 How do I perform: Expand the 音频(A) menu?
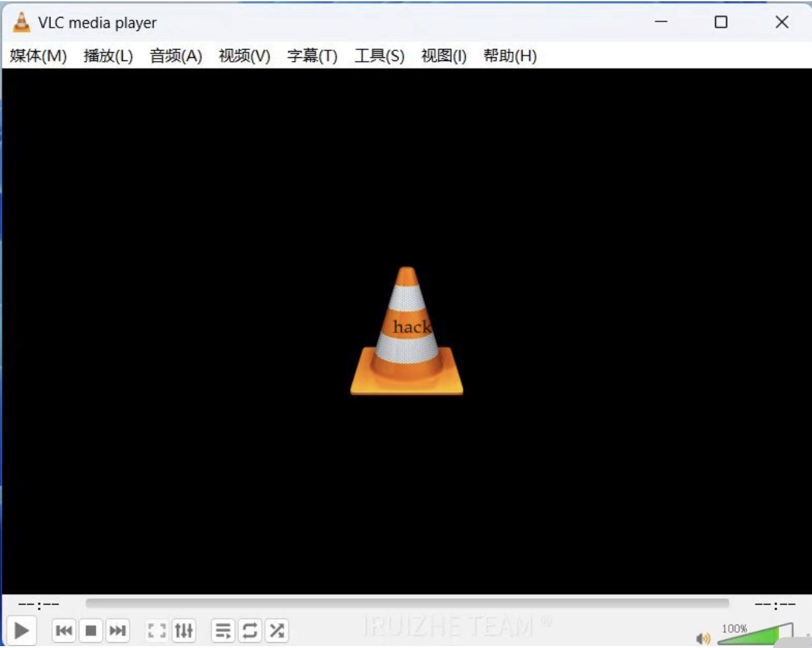[176, 56]
